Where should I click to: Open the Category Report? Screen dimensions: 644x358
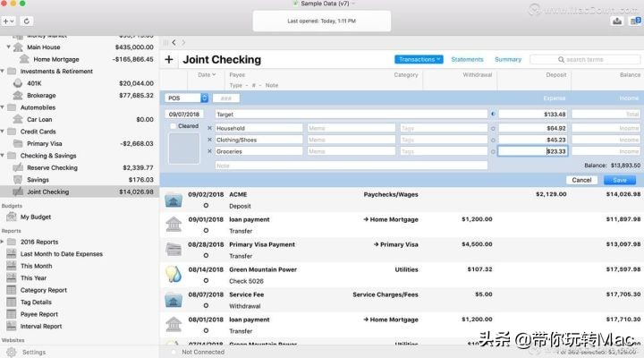[43, 290]
